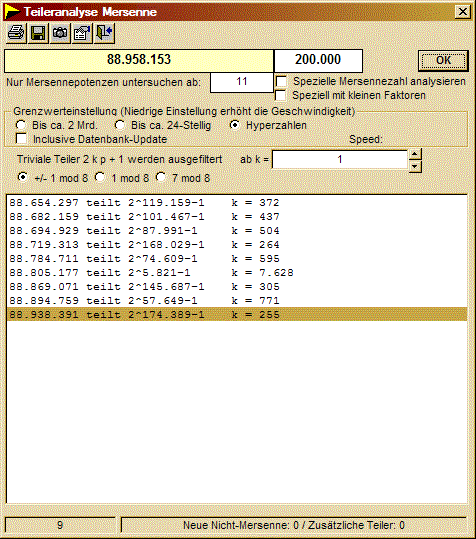Decrease k value with down spinner arrow

pyautogui.click(x=415, y=166)
